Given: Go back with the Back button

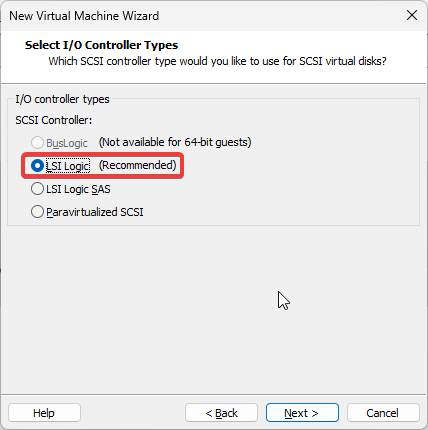Looking at the screenshot, I should pos(221,413).
